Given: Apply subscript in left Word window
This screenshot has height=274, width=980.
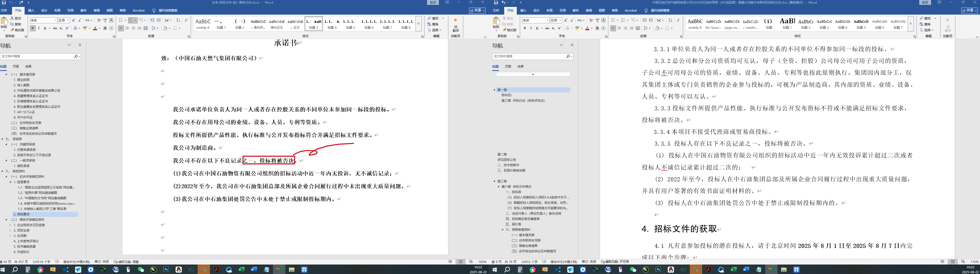Looking at the screenshot, I should tap(61, 28).
